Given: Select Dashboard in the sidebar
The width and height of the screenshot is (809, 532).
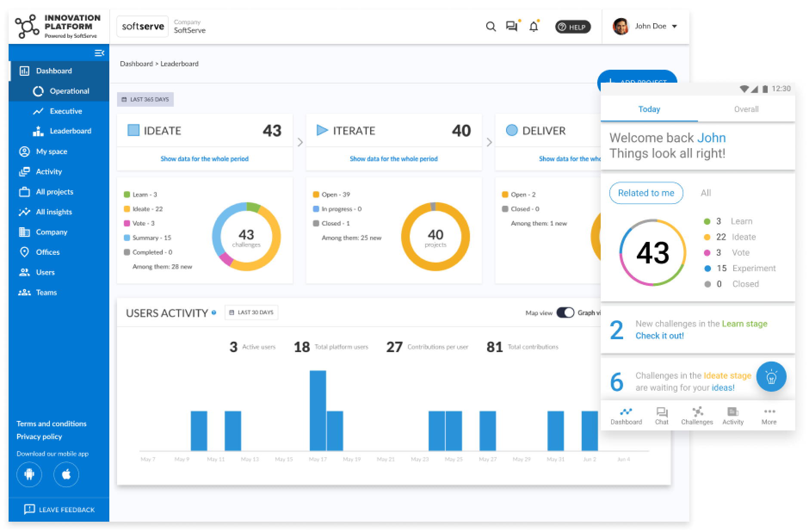Looking at the screenshot, I should tap(59, 71).
